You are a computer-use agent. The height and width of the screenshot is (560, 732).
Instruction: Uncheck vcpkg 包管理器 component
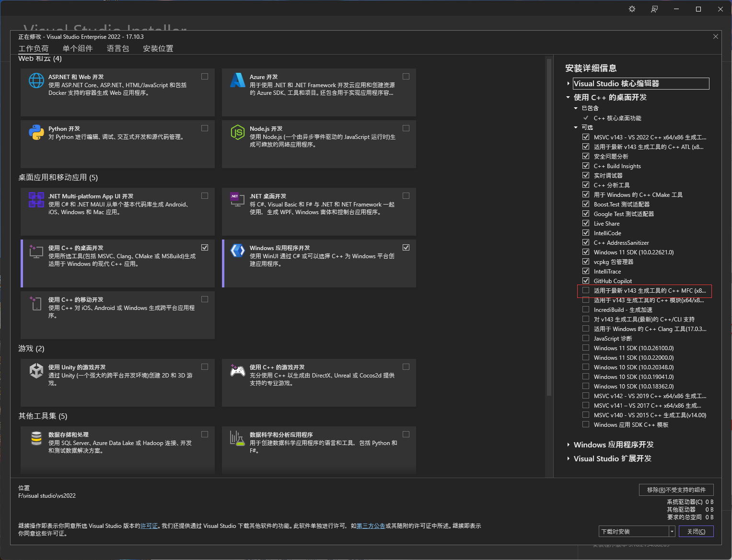586,262
